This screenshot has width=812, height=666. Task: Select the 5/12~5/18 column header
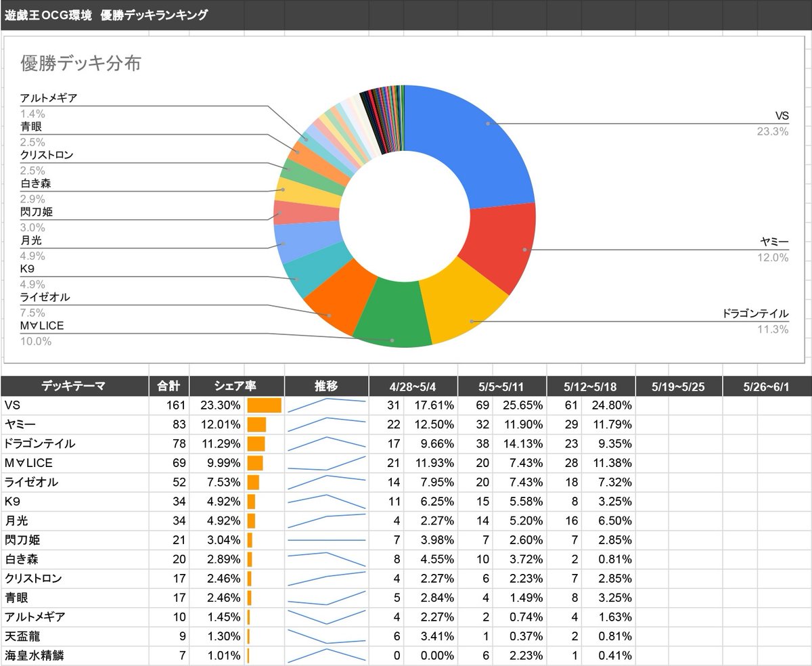point(590,386)
